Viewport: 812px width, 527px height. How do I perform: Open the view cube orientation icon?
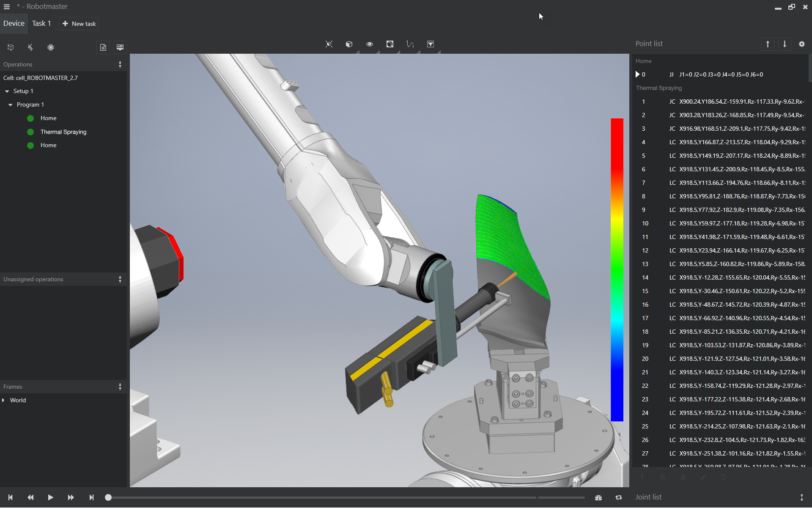click(x=349, y=44)
